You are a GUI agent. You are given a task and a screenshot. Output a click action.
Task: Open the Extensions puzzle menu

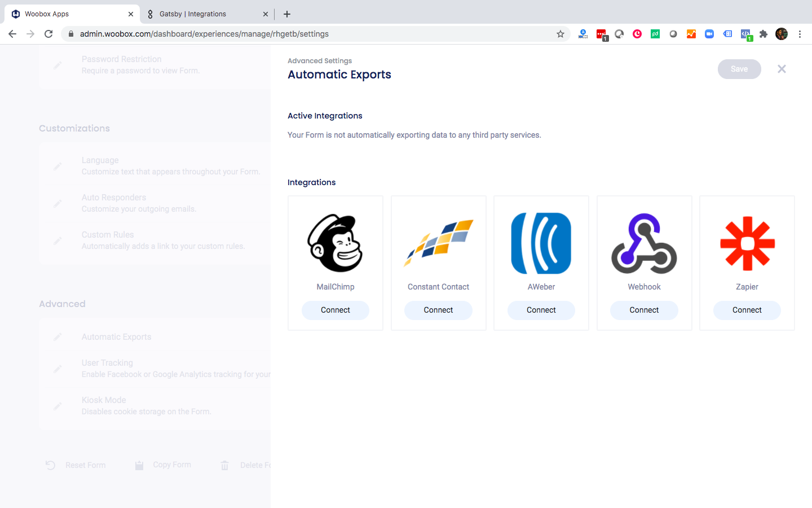click(764, 34)
